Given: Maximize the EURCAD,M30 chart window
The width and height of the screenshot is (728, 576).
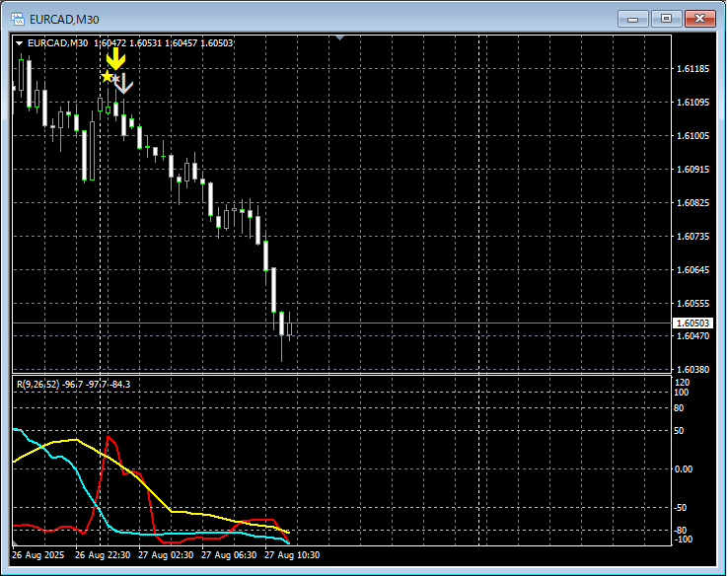Looking at the screenshot, I should click(x=666, y=19).
